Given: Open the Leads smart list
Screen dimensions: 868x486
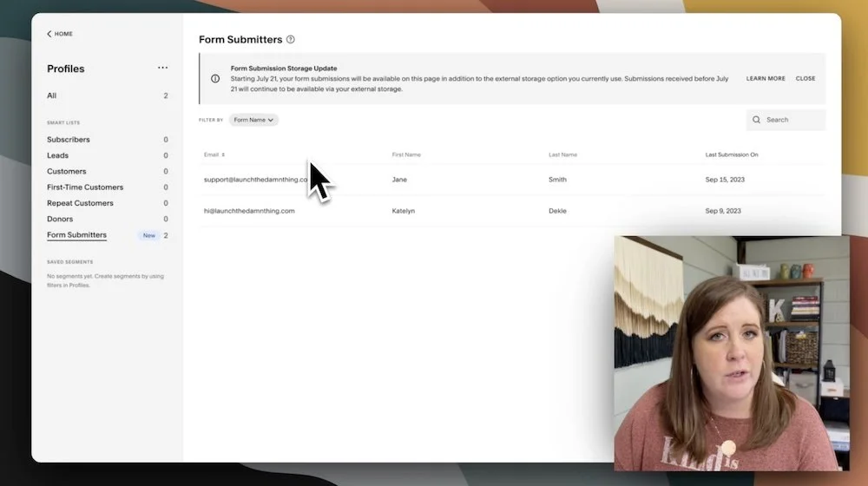Looking at the screenshot, I should [108, 155].
